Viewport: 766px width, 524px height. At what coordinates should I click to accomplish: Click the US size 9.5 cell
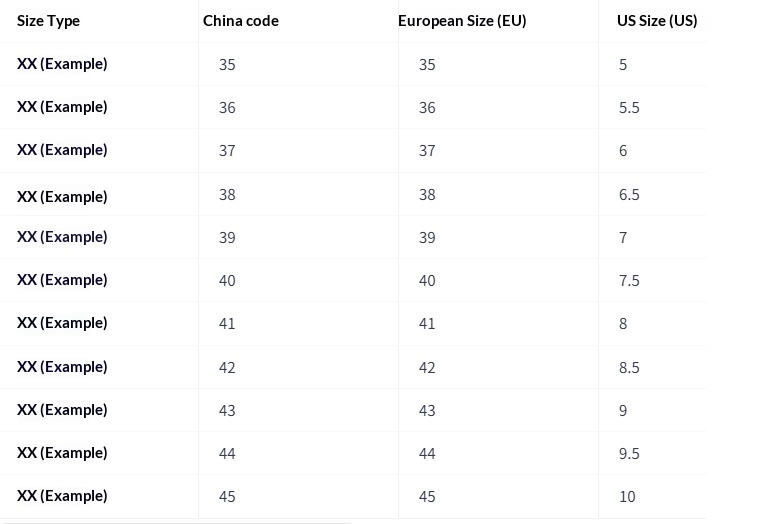point(629,454)
